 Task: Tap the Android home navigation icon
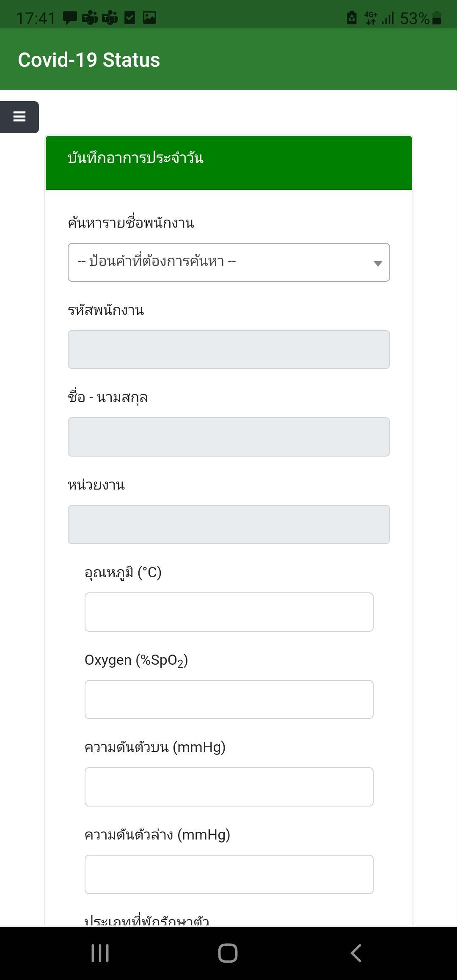228,953
